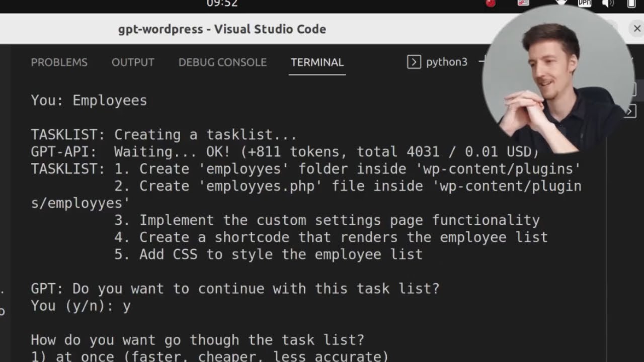Click task 4 'Create a shortcode' line
Viewport: 644px width, 362px height.
pos(331,237)
